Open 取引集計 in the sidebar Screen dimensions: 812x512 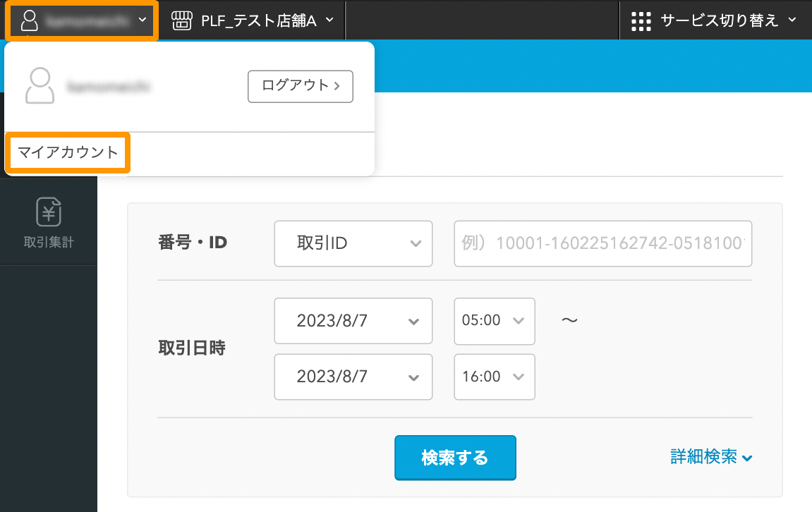pos(49,222)
